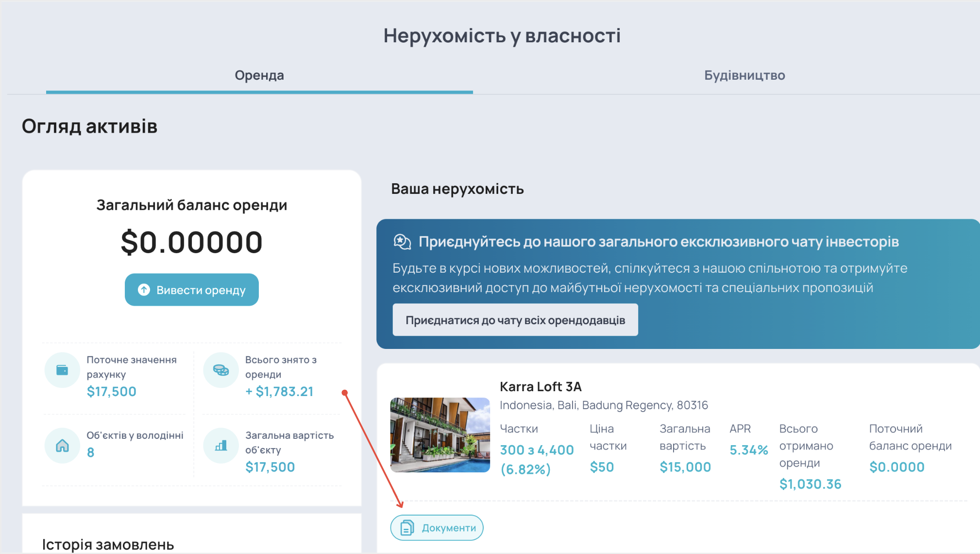Click the $17,500 current account value
Image resolution: width=980 pixels, height=554 pixels.
[x=111, y=392]
